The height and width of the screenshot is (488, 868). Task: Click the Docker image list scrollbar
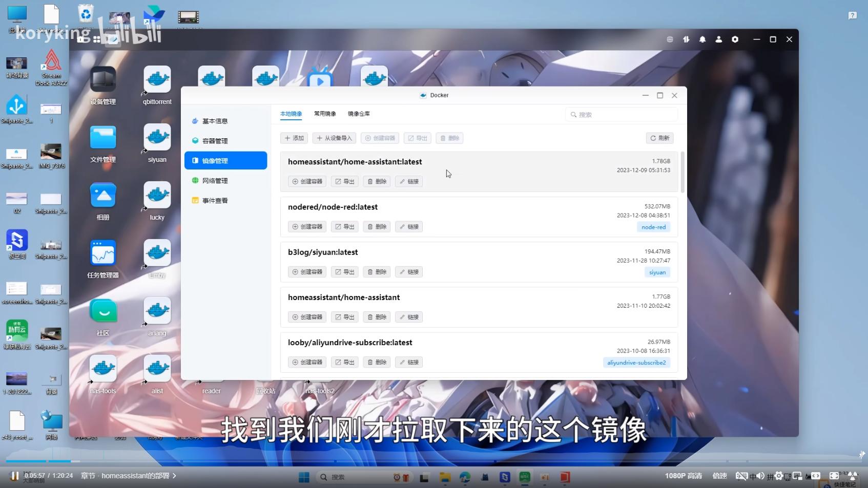683,172
